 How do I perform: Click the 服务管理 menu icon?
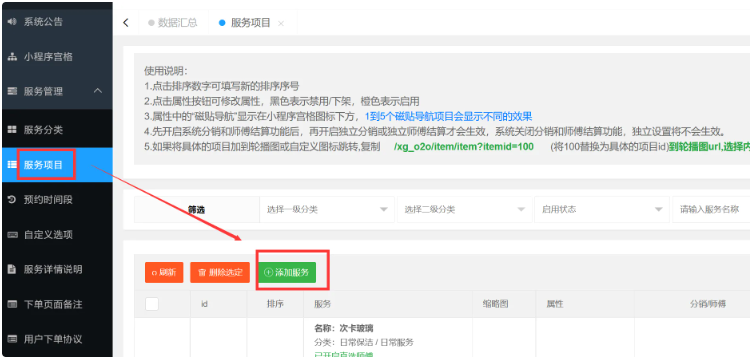point(12,91)
